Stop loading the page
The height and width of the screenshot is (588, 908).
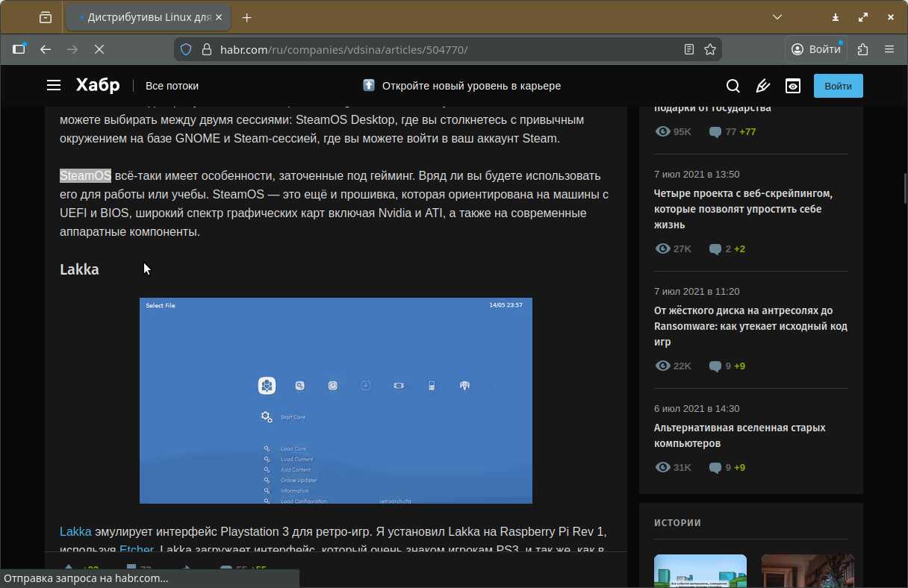(99, 49)
